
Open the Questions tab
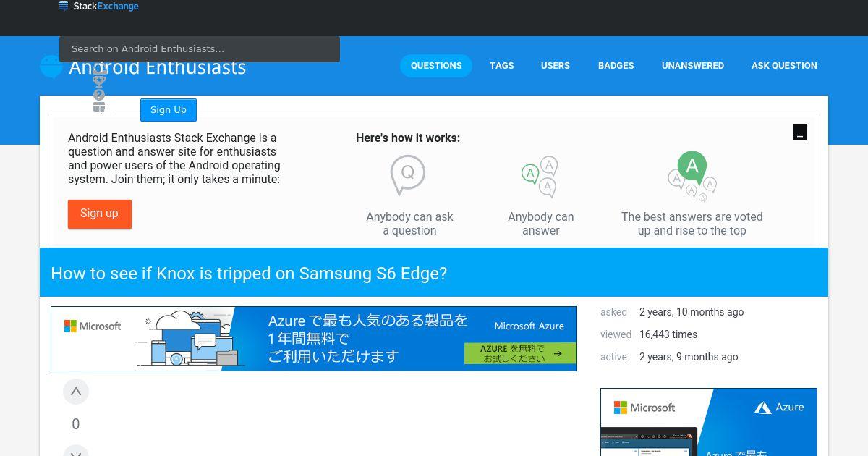coord(436,66)
